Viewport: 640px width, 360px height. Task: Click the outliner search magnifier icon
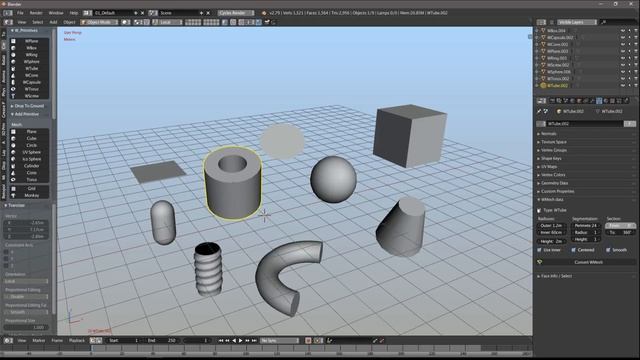point(603,22)
